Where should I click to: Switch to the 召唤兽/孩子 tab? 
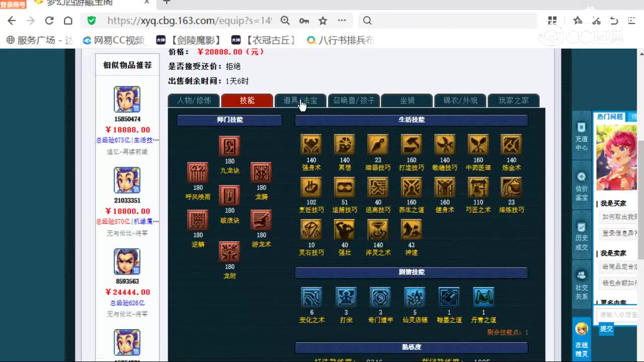coord(354,101)
